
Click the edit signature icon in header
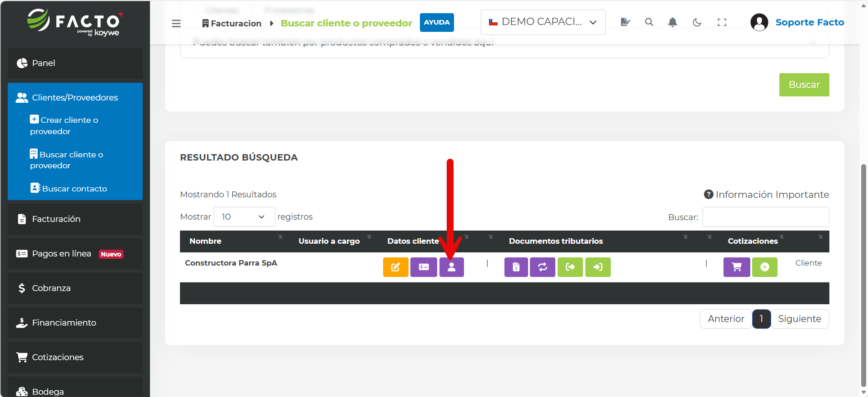625,22
